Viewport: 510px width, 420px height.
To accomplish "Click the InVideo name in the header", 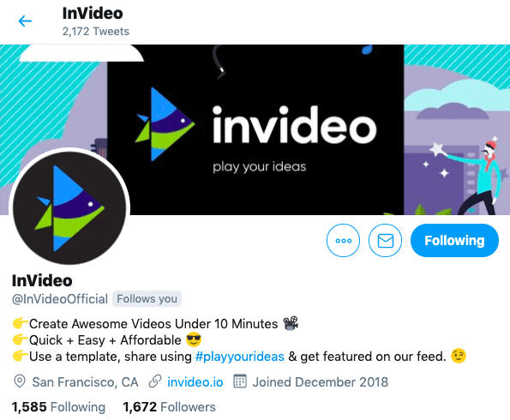I will [x=93, y=14].
